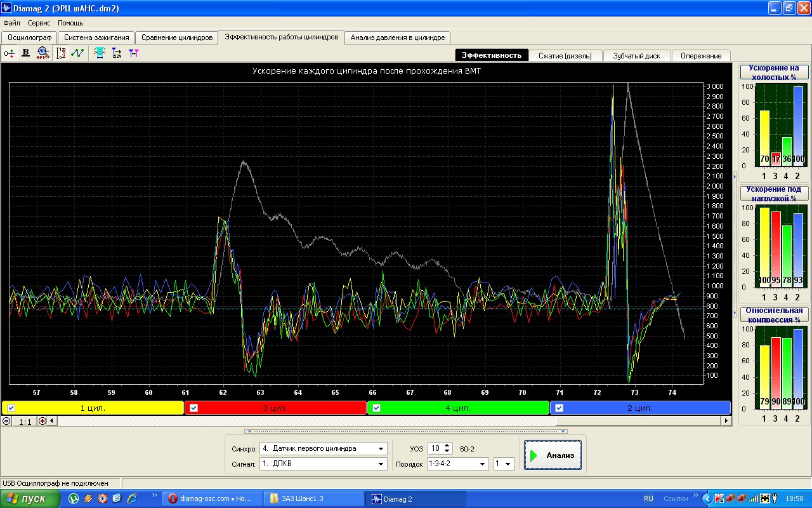Collapse bottom panel via splitter handle
The width and height of the screenshot is (812, 508).
click(x=405, y=431)
